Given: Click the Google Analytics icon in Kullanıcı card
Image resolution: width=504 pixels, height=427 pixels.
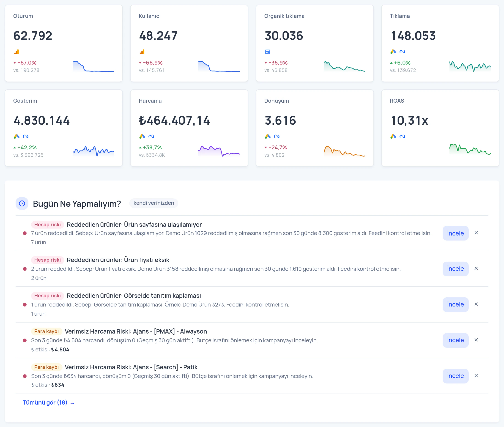Looking at the screenshot, I should click(x=142, y=52).
